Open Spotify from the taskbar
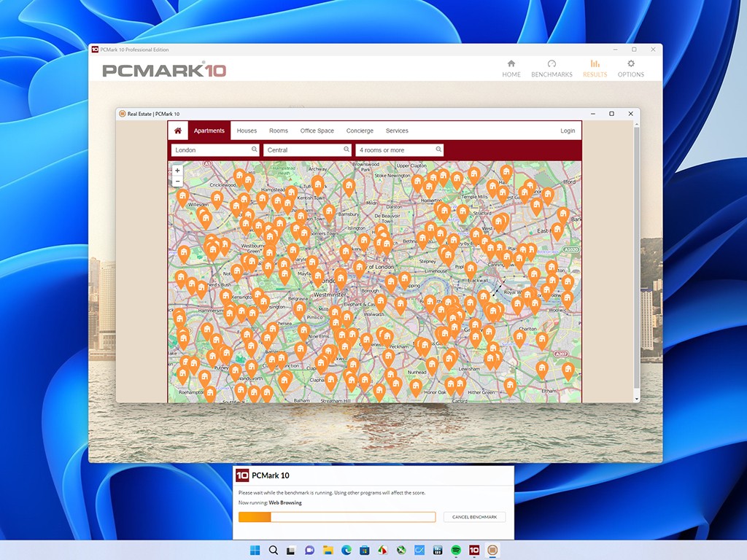 [456, 551]
